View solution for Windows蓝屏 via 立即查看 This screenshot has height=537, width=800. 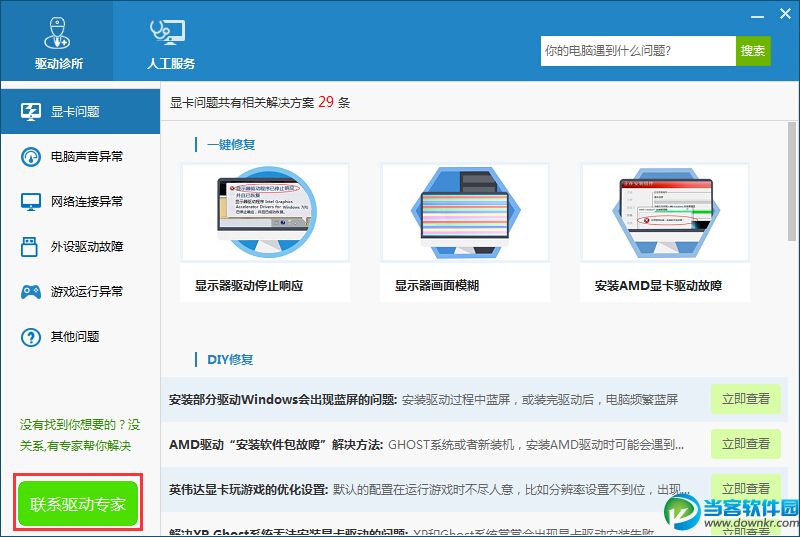(745, 399)
